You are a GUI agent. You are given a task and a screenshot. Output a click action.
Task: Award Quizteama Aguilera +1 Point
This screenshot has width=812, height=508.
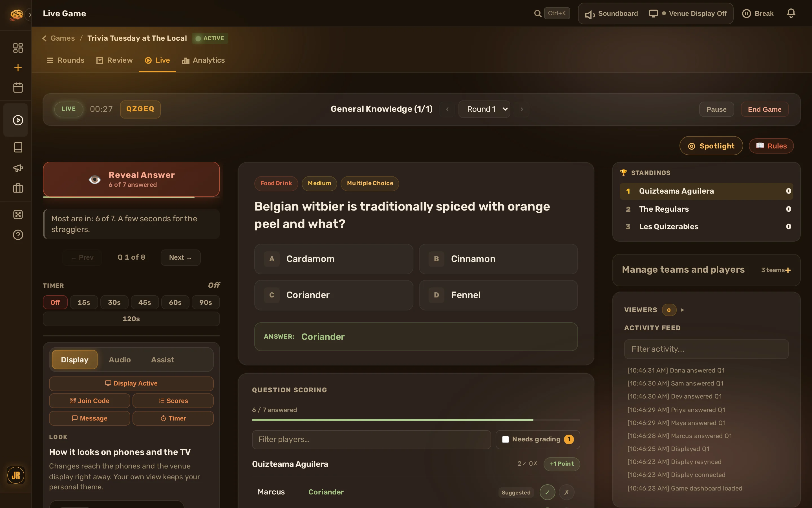[x=561, y=464]
